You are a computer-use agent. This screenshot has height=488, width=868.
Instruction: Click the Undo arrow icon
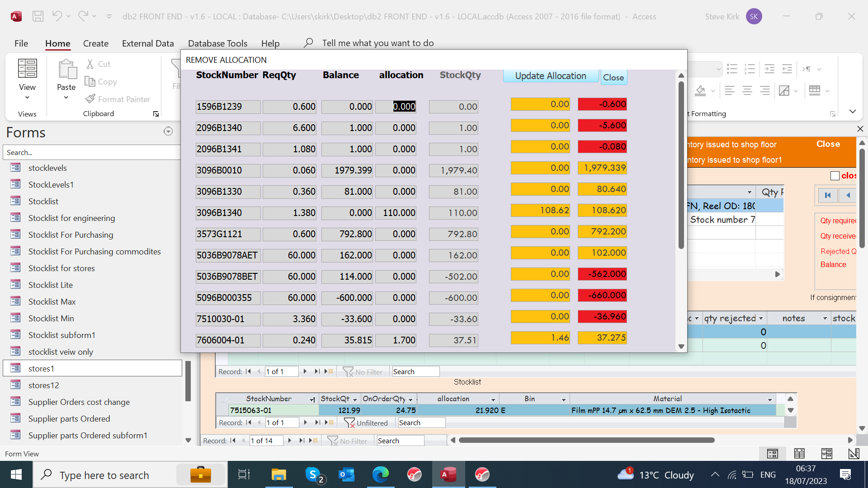point(57,16)
